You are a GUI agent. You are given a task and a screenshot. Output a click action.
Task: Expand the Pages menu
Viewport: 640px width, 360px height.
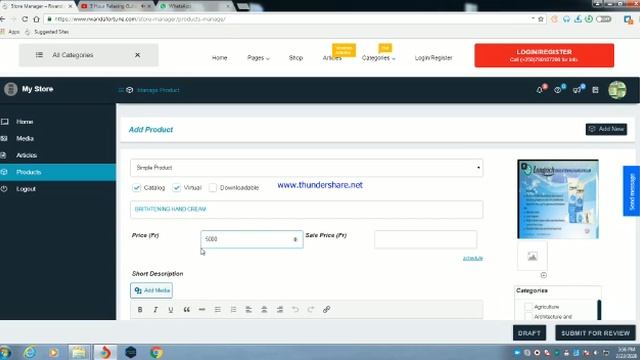258,58
